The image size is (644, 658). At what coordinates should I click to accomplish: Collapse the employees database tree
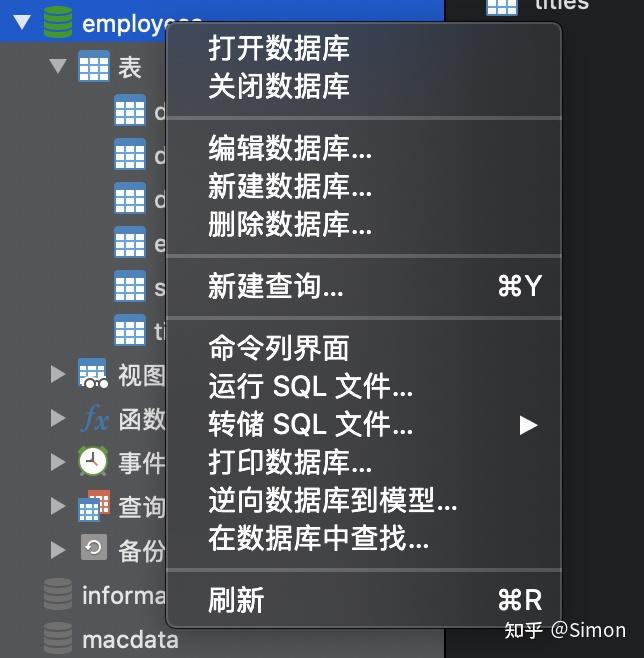22,23
